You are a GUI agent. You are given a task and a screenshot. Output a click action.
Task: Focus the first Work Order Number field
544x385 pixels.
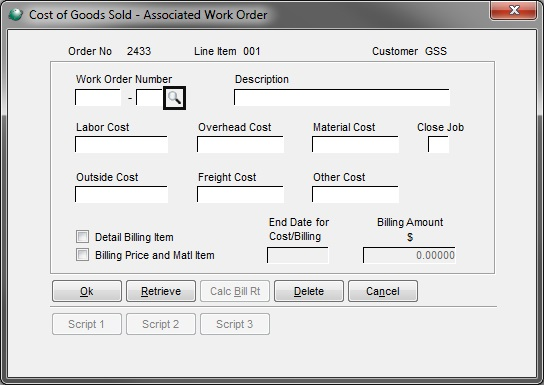click(98, 97)
